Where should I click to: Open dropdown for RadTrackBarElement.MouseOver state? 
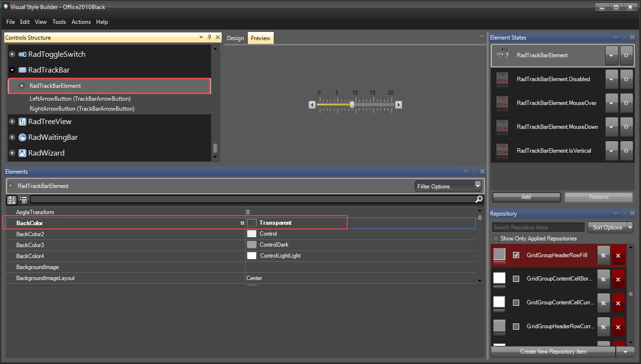click(x=612, y=103)
